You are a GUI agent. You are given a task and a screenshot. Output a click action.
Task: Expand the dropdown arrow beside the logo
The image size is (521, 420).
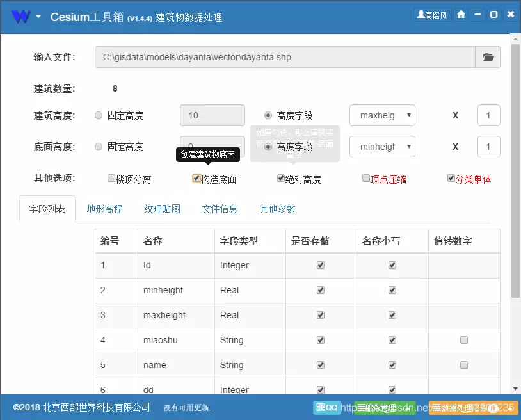(x=38, y=16)
